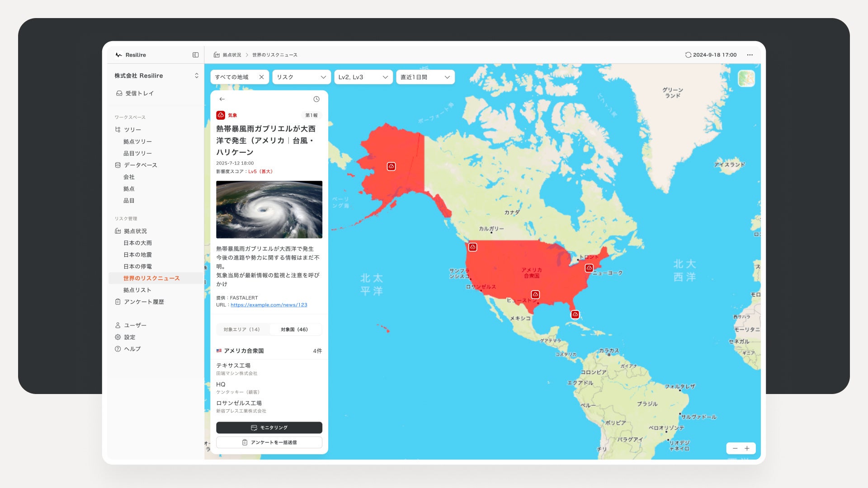Switch to 対象エリア (14) tab
Screen dimensions: 868x488
pyautogui.click(x=242, y=329)
